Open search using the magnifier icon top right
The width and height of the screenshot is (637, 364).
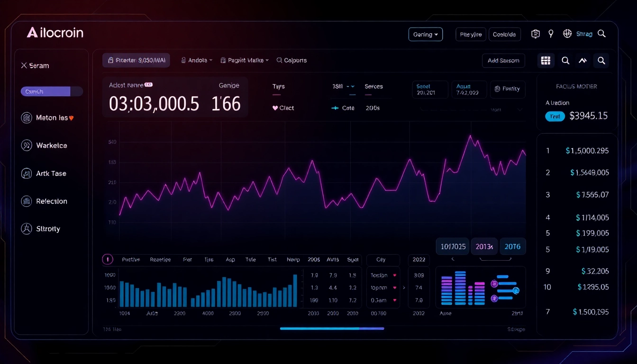click(601, 34)
